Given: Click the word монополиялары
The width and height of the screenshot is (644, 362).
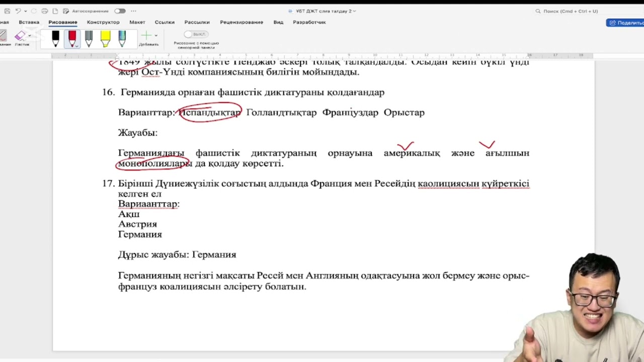Looking at the screenshot, I should [154, 163].
